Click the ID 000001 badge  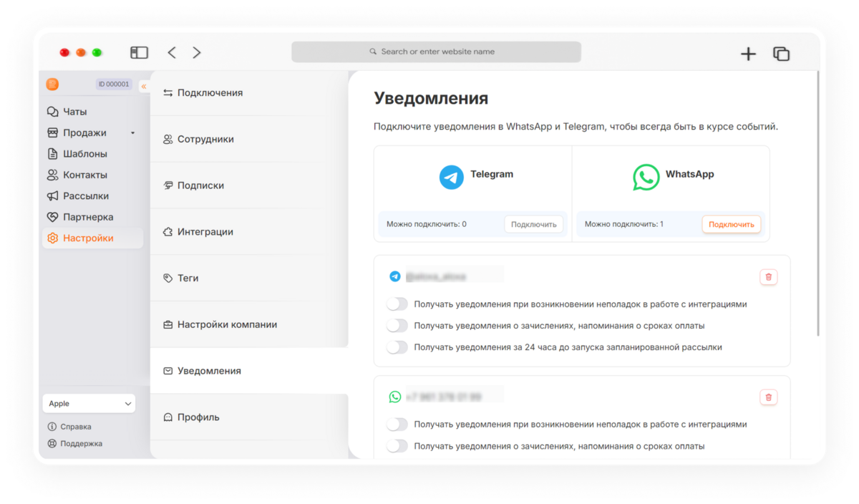(114, 84)
